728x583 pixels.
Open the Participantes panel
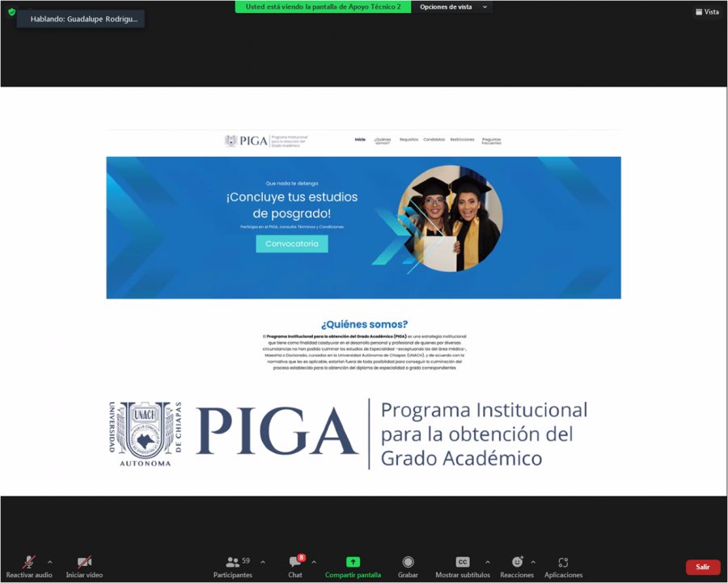click(233, 567)
